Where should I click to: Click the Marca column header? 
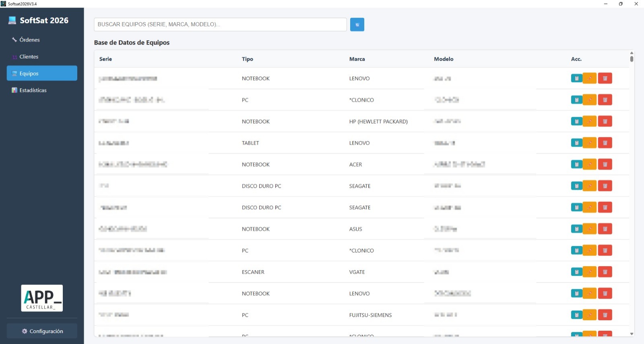click(x=357, y=59)
